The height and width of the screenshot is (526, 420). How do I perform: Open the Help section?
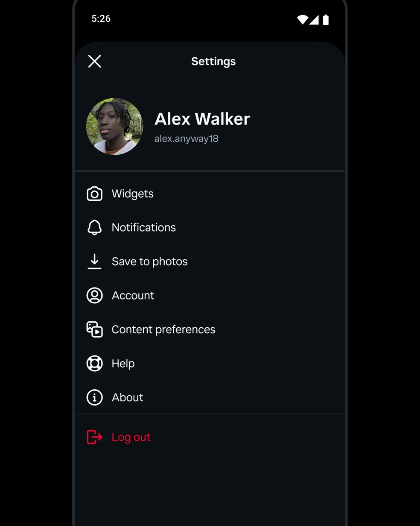(x=123, y=364)
